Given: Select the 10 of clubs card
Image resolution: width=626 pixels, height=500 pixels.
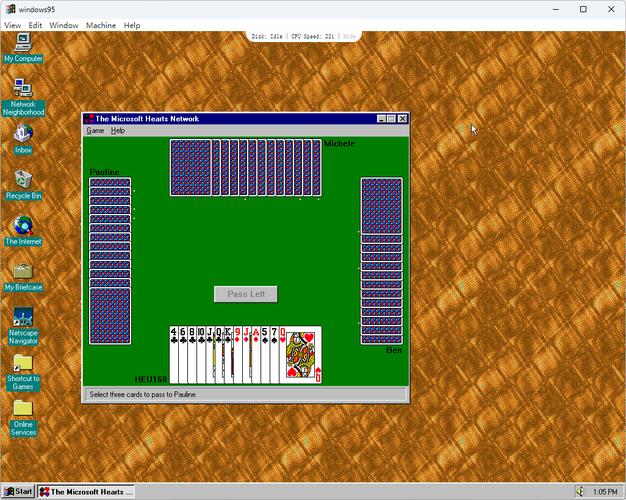Looking at the screenshot, I should tap(201, 355).
